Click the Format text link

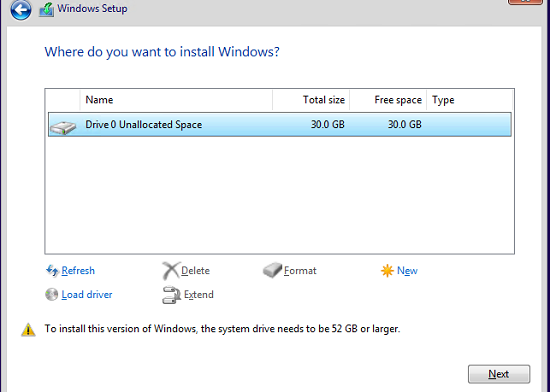(300, 271)
